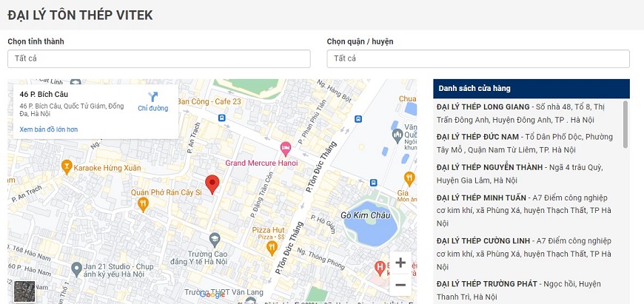The image size is (644, 304).
Task: Click Gò Kim Châu lake label
Action: click(x=366, y=215)
